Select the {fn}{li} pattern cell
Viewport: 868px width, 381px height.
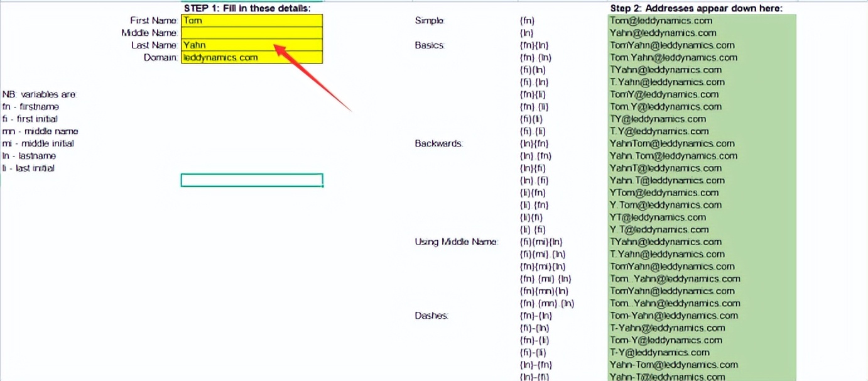(x=533, y=94)
